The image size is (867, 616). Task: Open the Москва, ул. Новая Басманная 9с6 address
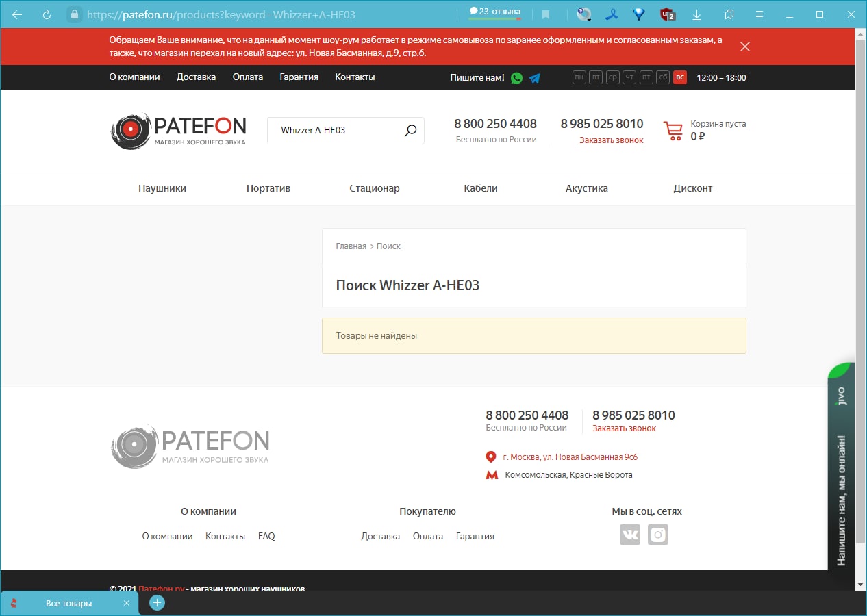click(x=570, y=457)
